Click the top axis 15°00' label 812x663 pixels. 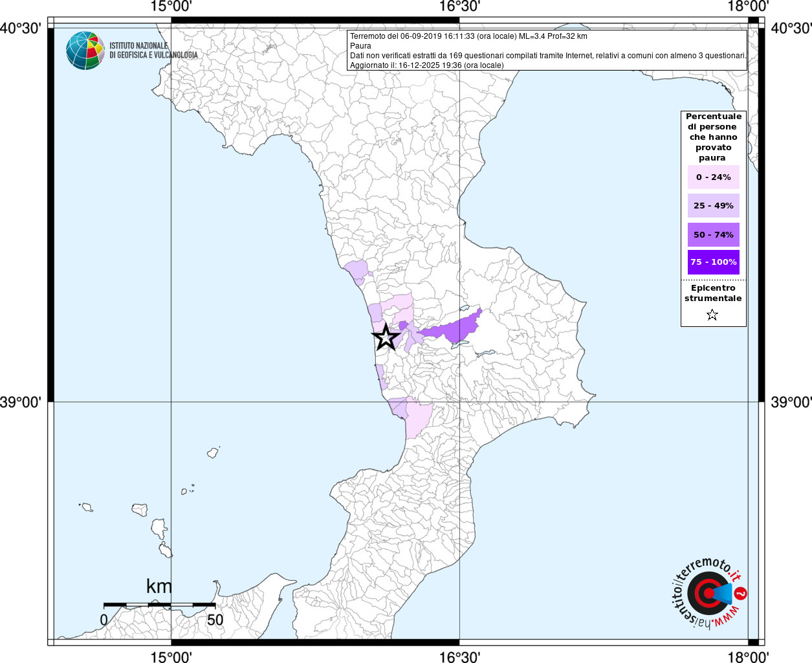coord(171,6)
